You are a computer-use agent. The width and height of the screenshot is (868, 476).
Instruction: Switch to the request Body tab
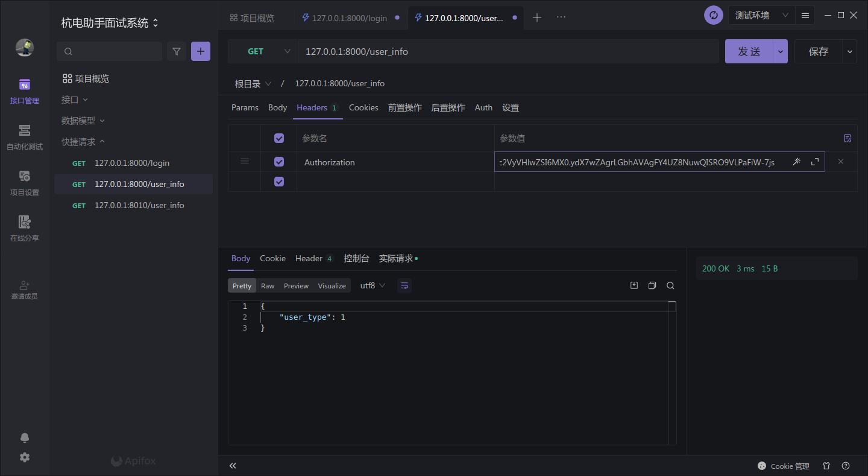(x=277, y=107)
